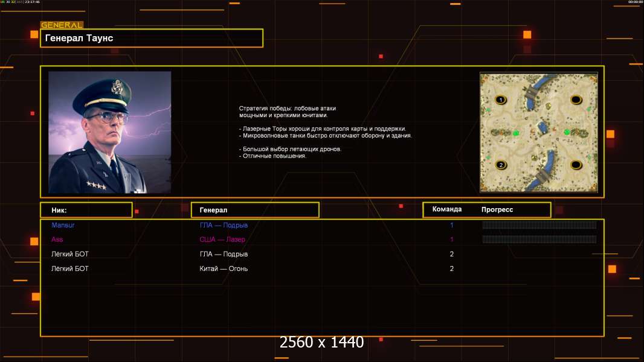Click the empty top-right start position on map
644x362 pixels.
(576, 100)
